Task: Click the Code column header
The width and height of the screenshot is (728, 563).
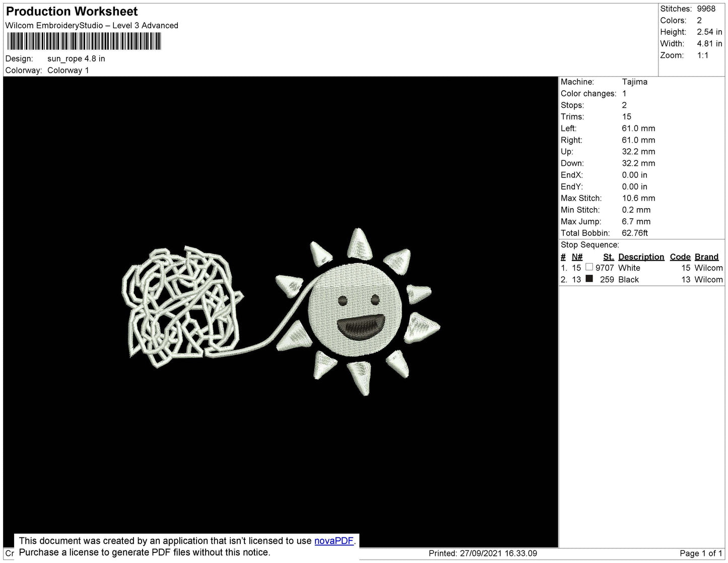Action: click(680, 257)
